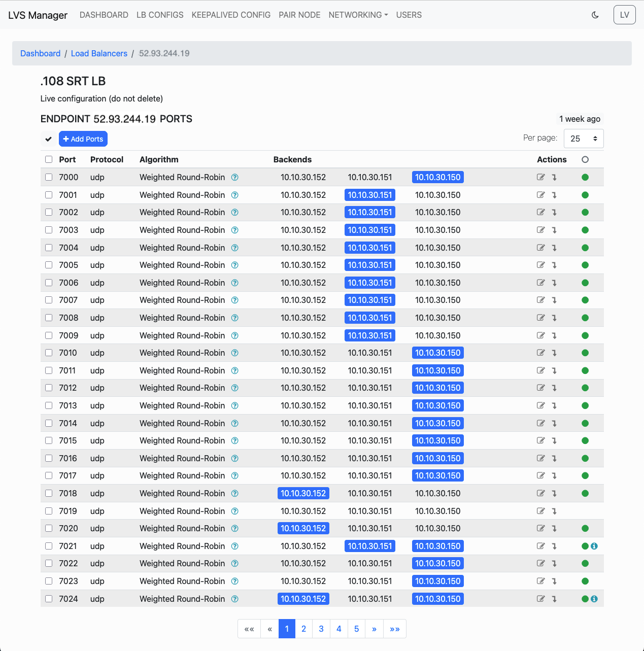Edit port 7008 configuration
Image resolution: width=644 pixels, height=651 pixels.
click(541, 318)
